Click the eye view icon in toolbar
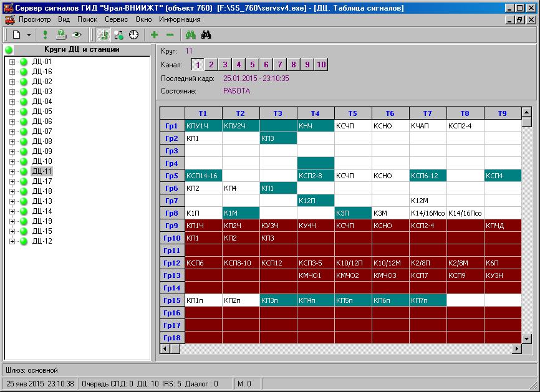Image resolution: width=540 pixels, height=392 pixels. click(x=77, y=35)
